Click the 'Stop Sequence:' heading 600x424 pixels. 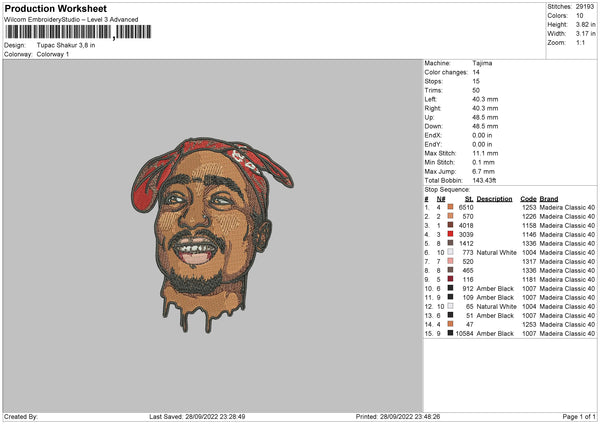(x=447, y=190)
